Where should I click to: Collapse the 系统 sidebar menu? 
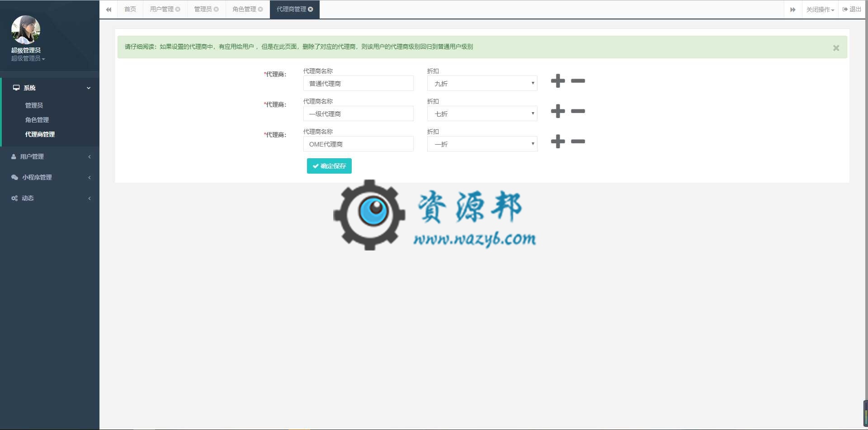click(50, 88)
